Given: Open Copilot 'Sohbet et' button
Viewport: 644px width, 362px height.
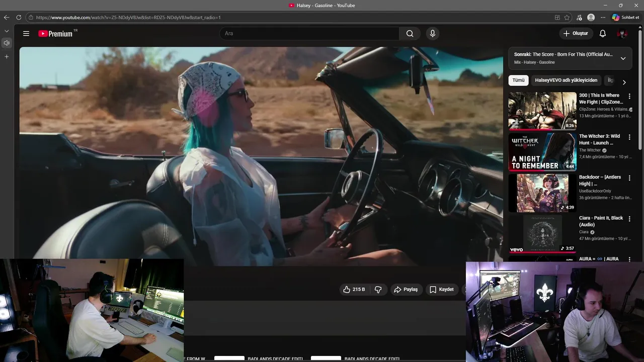Looking at the screenshot, I should [x=625, y=18].
